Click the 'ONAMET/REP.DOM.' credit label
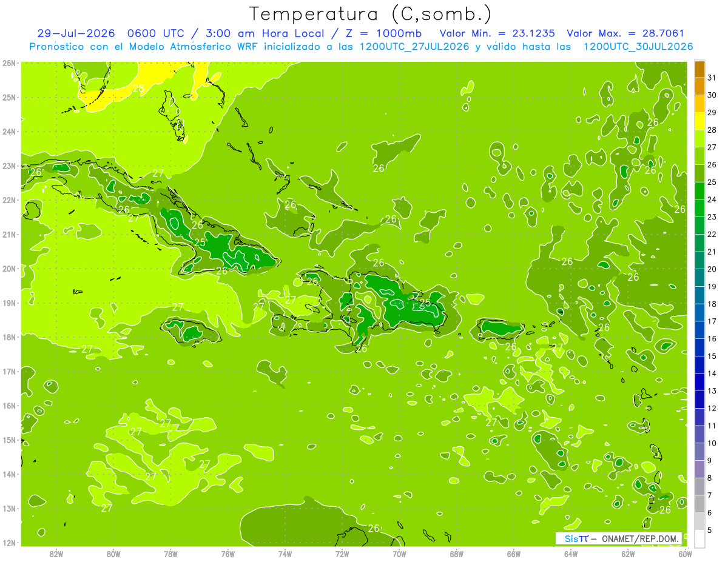 pos(641,538)
